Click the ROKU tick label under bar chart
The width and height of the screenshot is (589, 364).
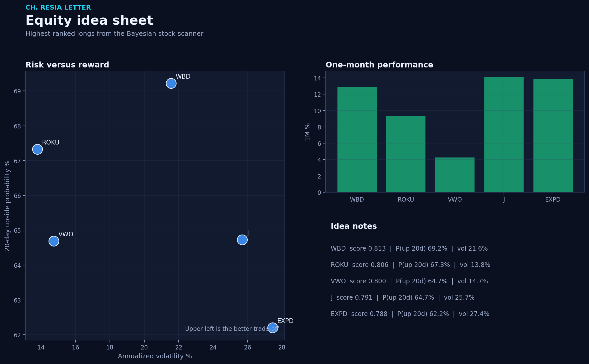click(x=406, y=200)
